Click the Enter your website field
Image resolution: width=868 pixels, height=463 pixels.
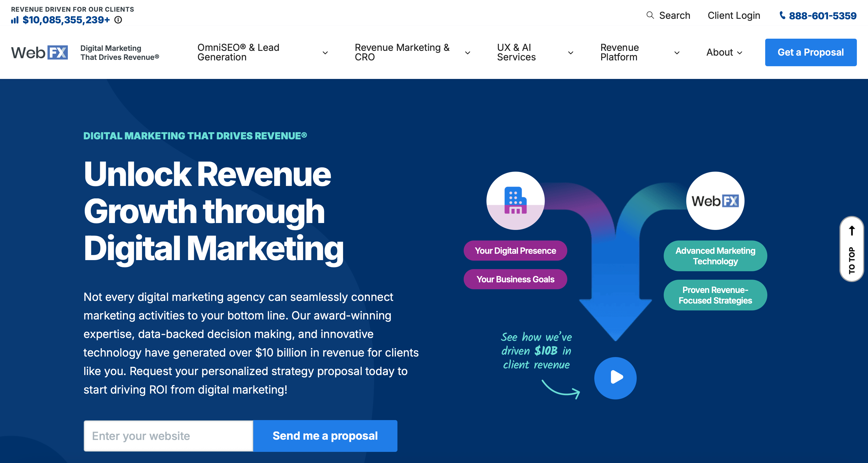point(169,436)
